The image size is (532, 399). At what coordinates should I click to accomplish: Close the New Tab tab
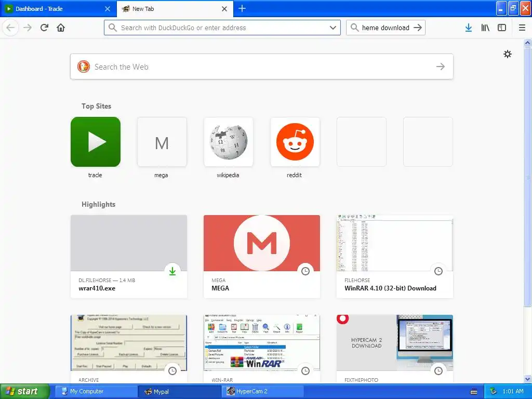coord(224,9)
